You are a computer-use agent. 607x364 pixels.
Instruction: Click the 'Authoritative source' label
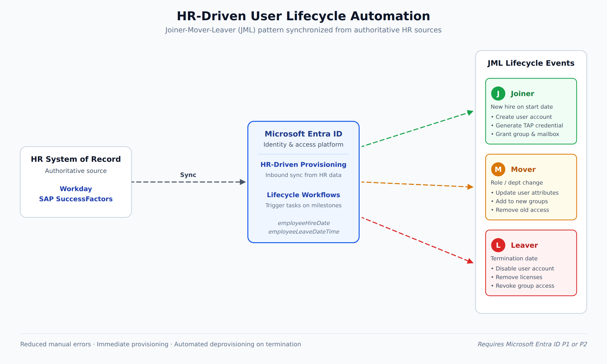(x=76, y=171)
